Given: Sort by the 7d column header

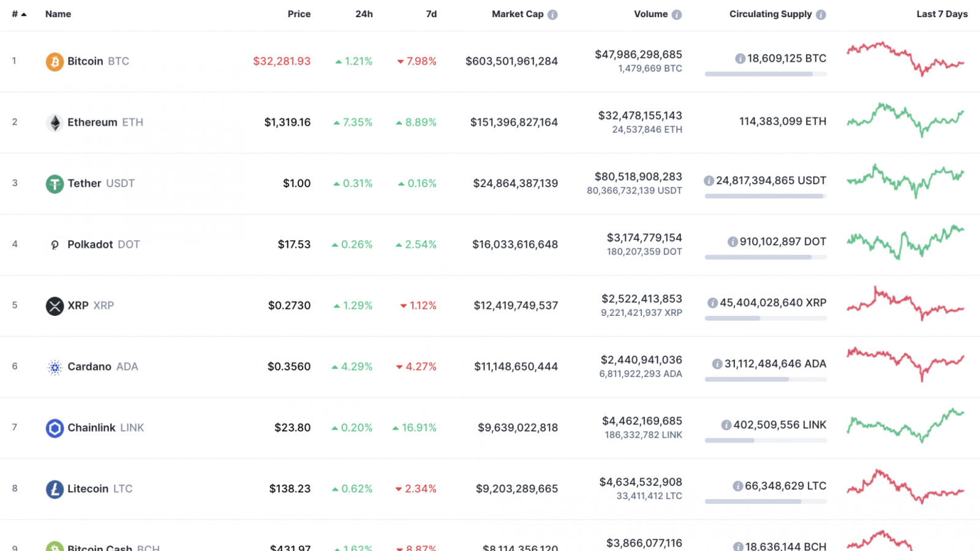Looking at the screenshot, I should tap(431, 14).
